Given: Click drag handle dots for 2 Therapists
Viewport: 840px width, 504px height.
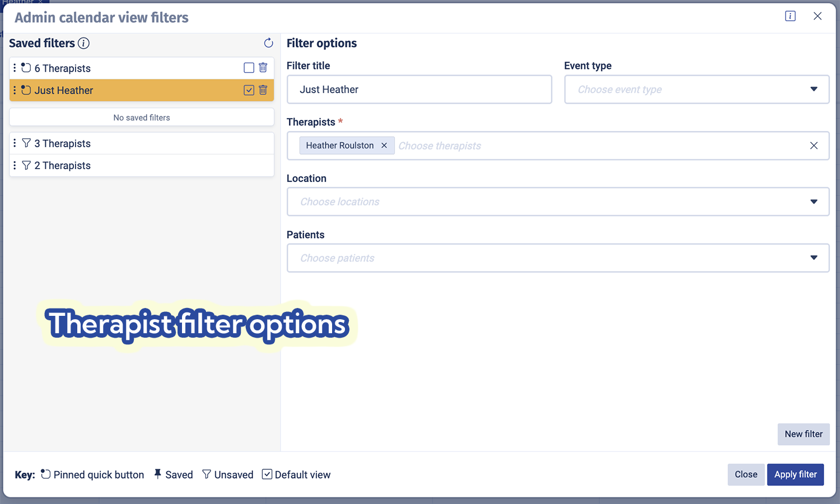Looking at the screenshot, I should [x=15, y=165].
